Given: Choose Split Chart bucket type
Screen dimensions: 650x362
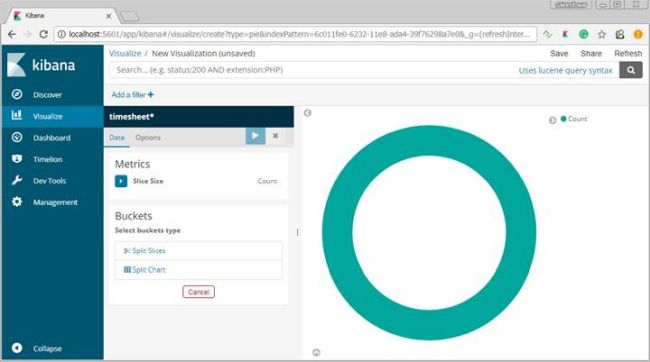Looking at the screenshot, I should pyautogui.click(x=199, y=270).
